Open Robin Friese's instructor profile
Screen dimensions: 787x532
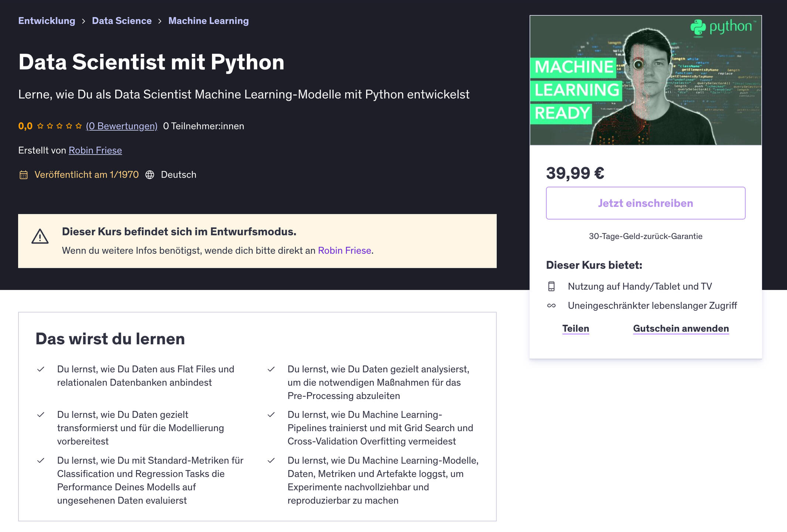pos(95,150)
